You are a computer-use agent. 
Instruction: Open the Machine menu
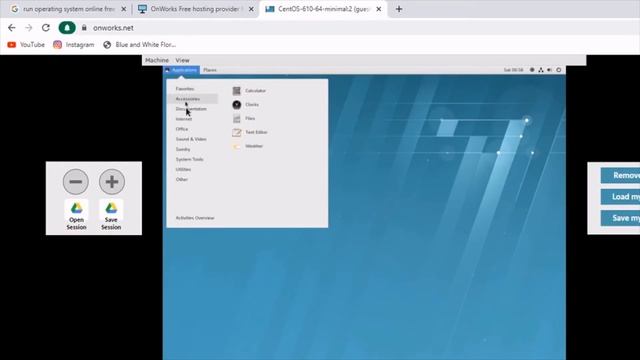(157, 60)
